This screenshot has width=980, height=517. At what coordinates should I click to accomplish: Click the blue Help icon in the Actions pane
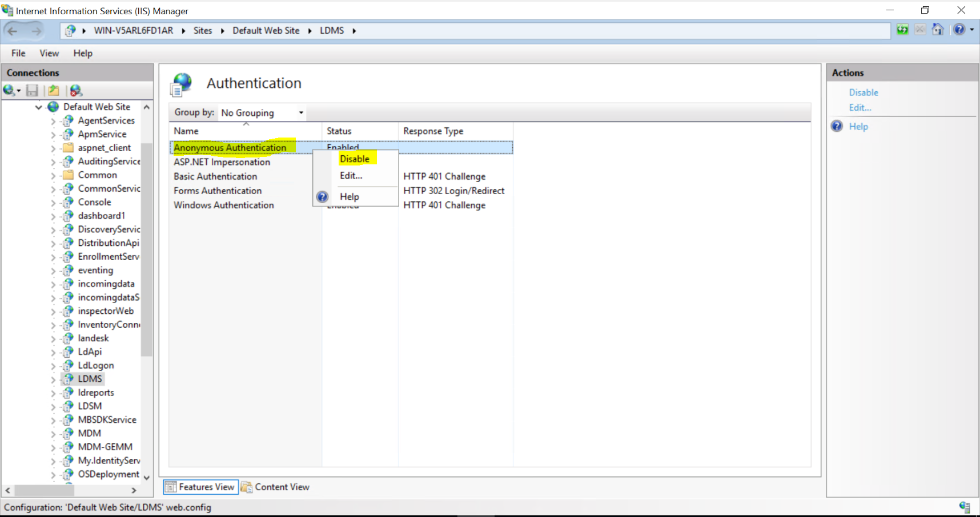[837, 126]
